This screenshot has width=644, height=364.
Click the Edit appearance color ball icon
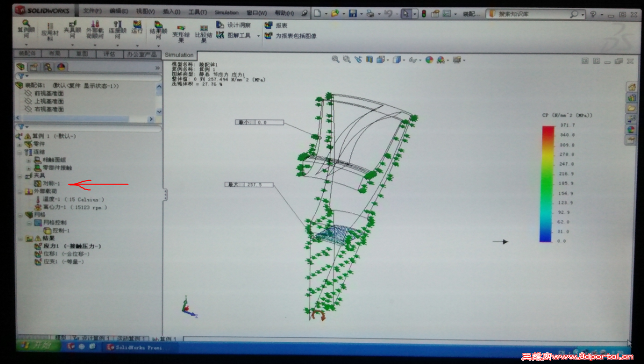pos(429,60)
